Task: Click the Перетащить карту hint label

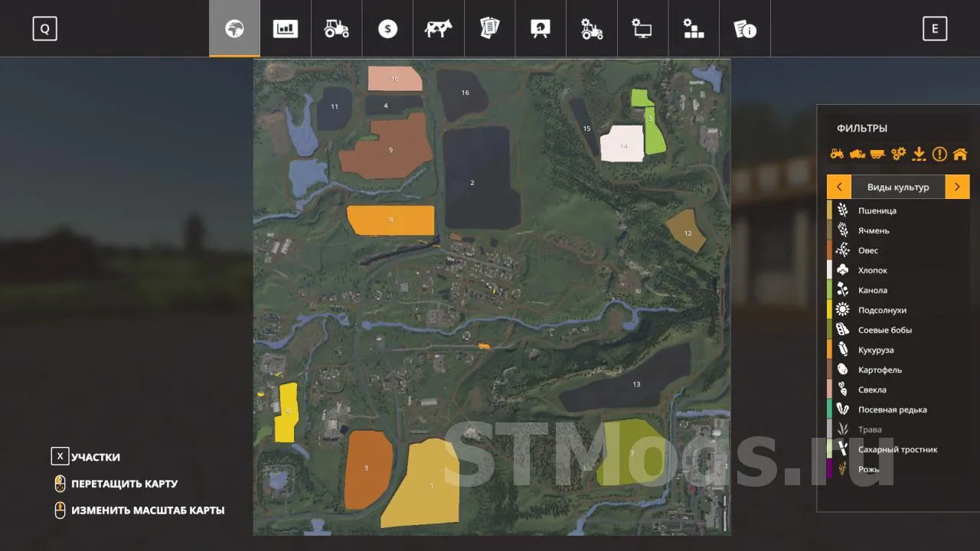Action: click(124, 484)
